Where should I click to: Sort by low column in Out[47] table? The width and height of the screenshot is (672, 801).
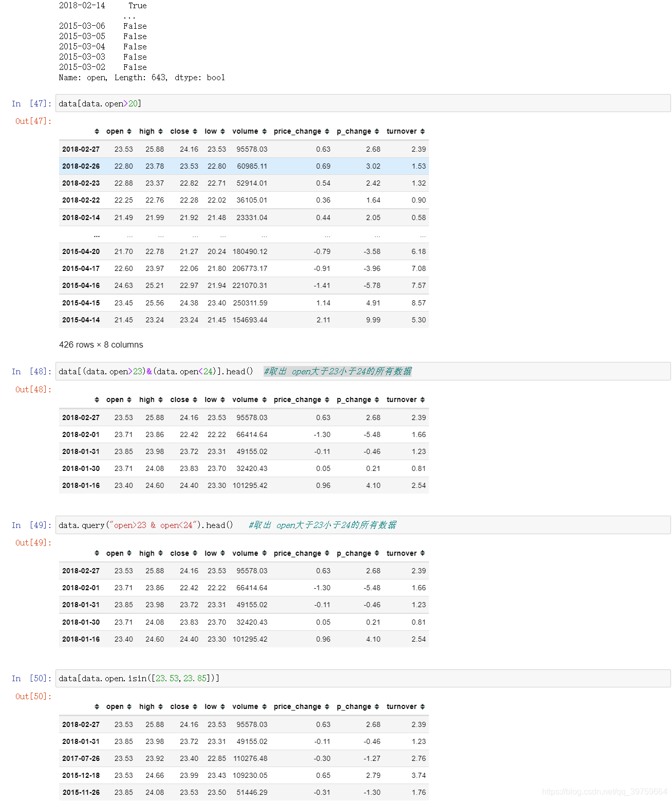222,132
